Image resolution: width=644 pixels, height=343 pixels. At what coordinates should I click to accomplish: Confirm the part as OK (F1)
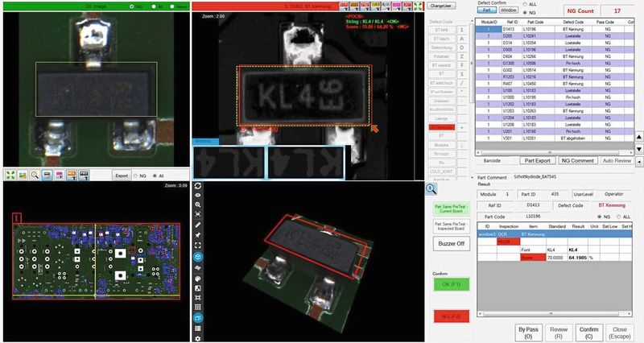tap(451, 284)
